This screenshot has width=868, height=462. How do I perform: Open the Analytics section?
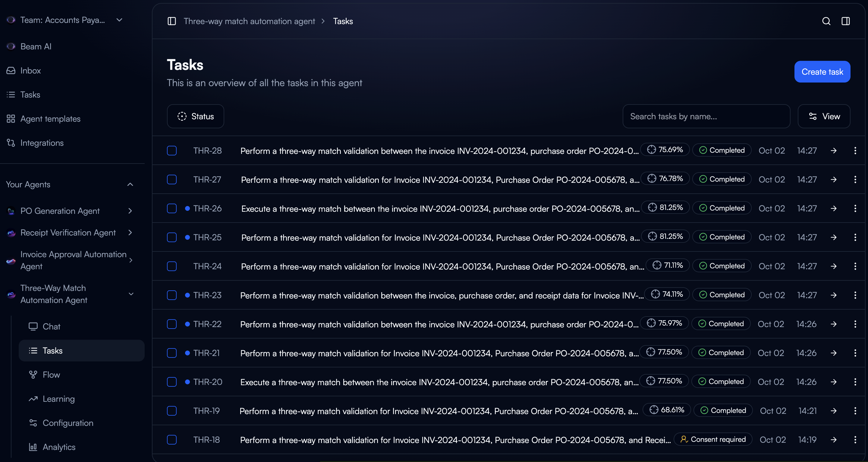pyautogui.click(x=59, y=447)
